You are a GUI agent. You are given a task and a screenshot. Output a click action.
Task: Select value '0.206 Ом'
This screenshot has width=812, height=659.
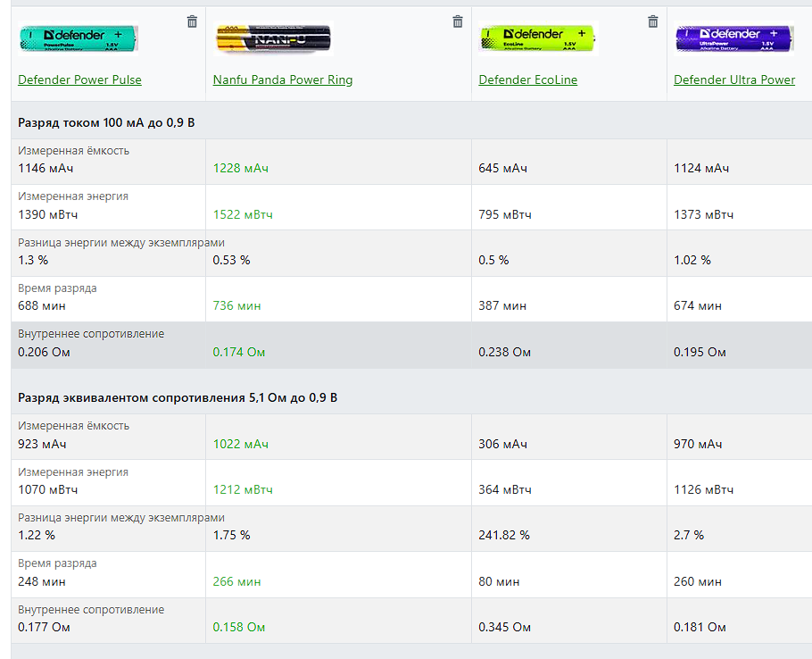[x=44, y=353]
